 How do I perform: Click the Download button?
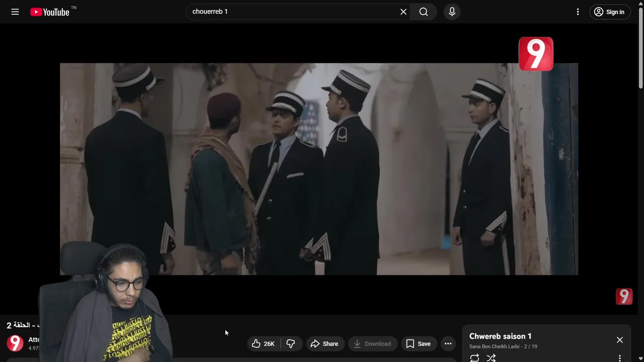[372, 344]
